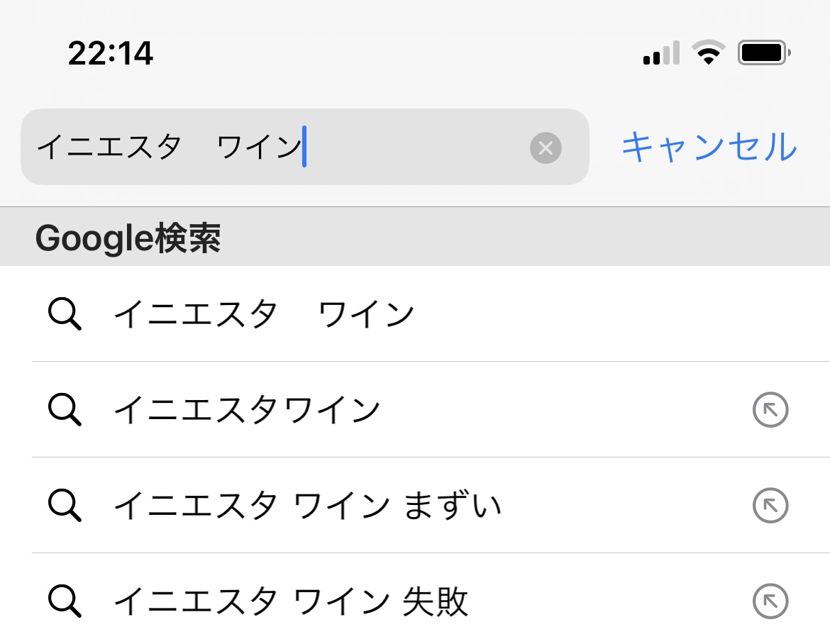Click magnifier icon beside イニエスタワイン

65,409
